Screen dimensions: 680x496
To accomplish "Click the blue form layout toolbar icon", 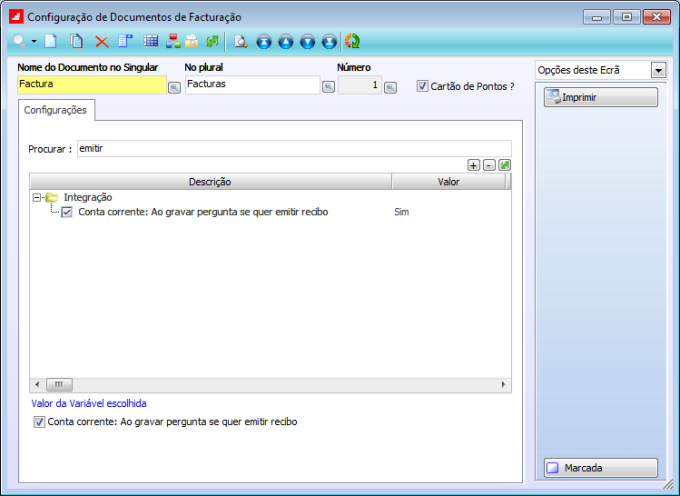I will (x=125, y=42).
